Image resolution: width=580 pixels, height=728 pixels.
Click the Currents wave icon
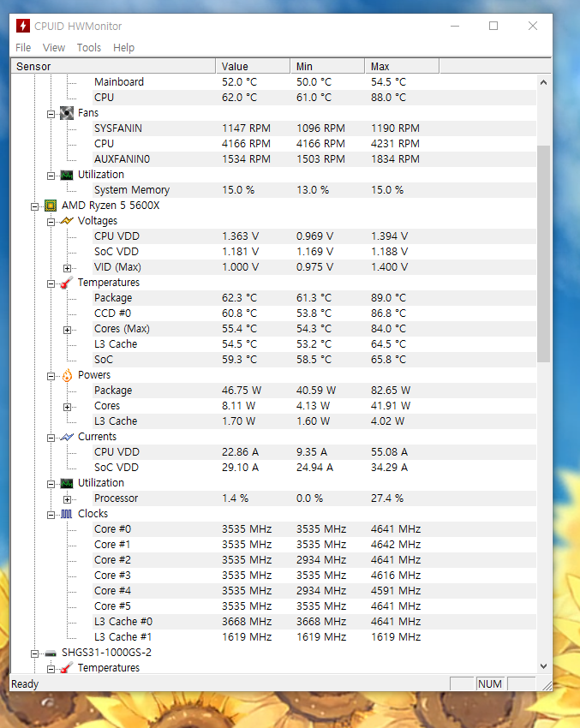[67, 437]
